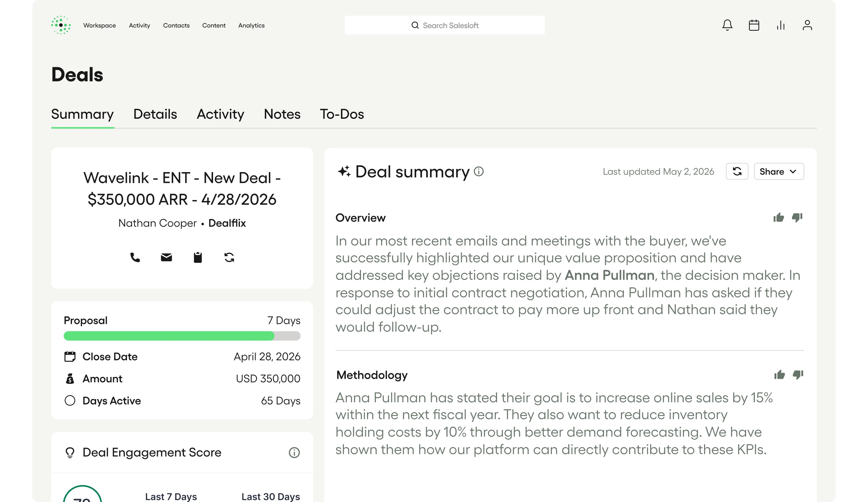Select the Summary tab
The image size is (868, 502).
tap(82, 114)
